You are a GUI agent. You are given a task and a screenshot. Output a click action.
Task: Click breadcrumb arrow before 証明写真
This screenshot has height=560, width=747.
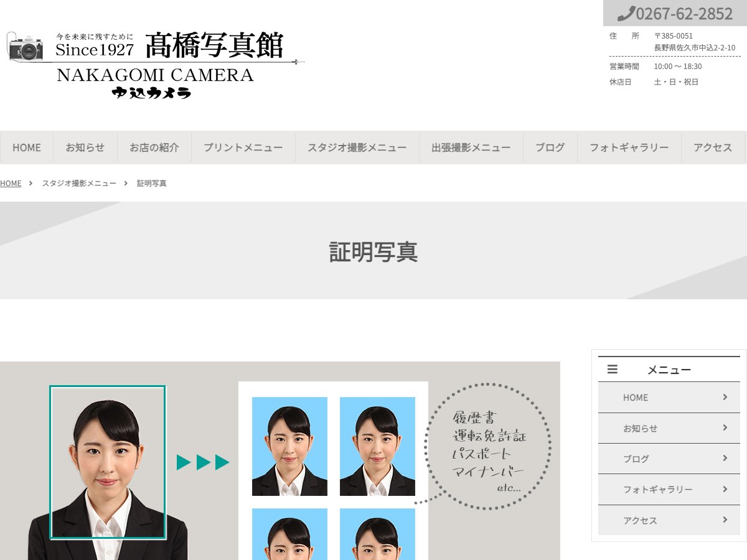(126, 183)
